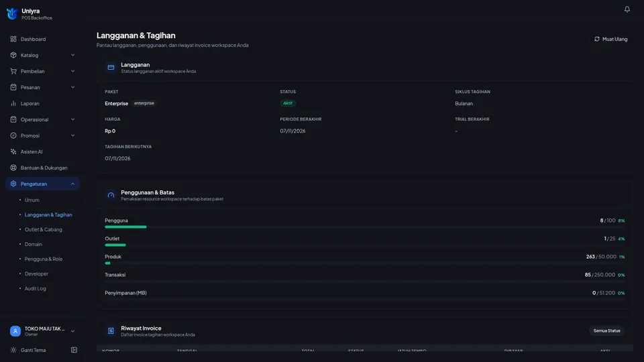Click the enterprise package tag
The width and height of the screenshot is (644, 362).
pyautogui.click(x=144, y=103)
